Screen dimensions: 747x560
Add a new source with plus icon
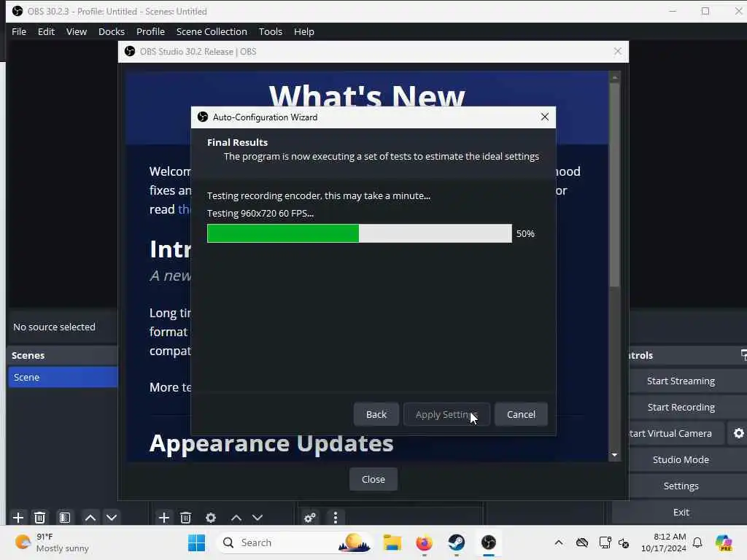(x=164, y=517)
